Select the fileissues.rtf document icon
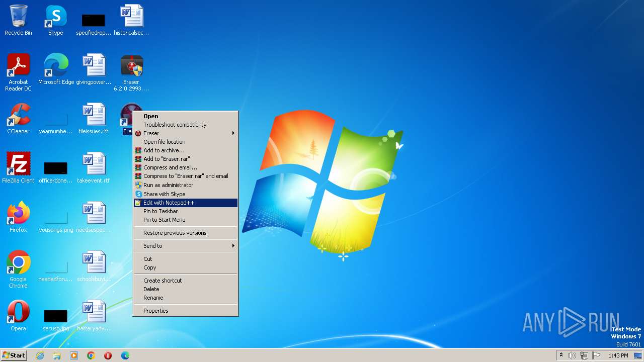The height and width of the screenshot is (362, 644). (x=94, y=119)
